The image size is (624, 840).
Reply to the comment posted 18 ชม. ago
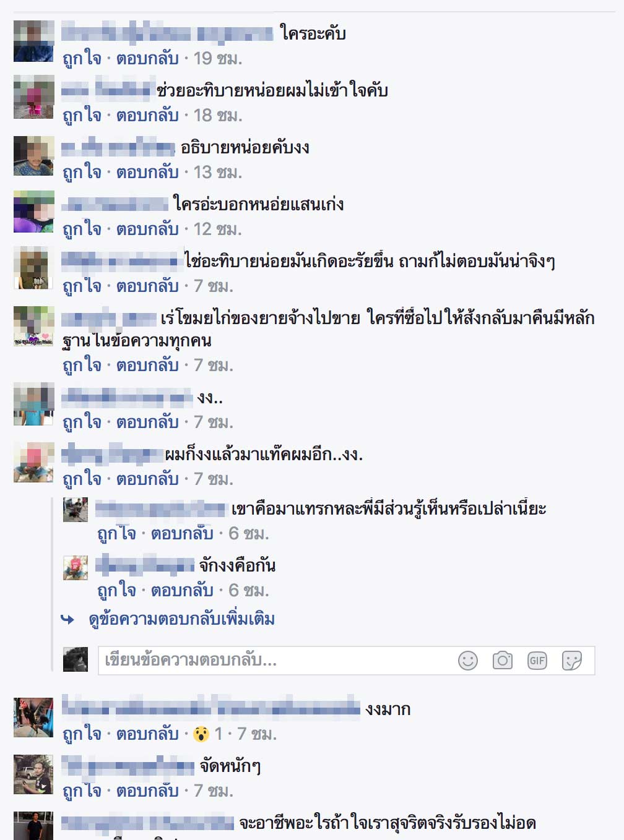point(147,115)
